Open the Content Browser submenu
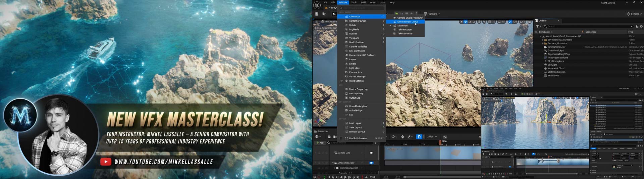The height and width of the screenshot is (179, 644). [x=362, y=21]
